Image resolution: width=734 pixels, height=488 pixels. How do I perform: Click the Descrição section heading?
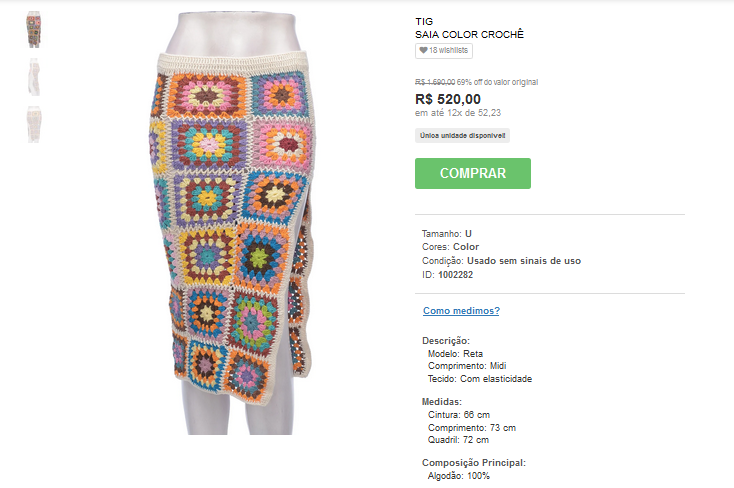[446, 340]
